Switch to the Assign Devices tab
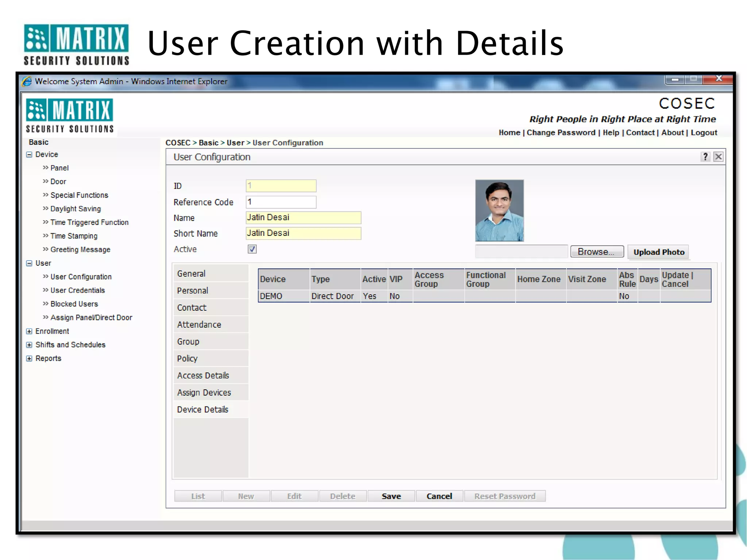The width and height of the screenshot is (747, 560). [211, 393]
